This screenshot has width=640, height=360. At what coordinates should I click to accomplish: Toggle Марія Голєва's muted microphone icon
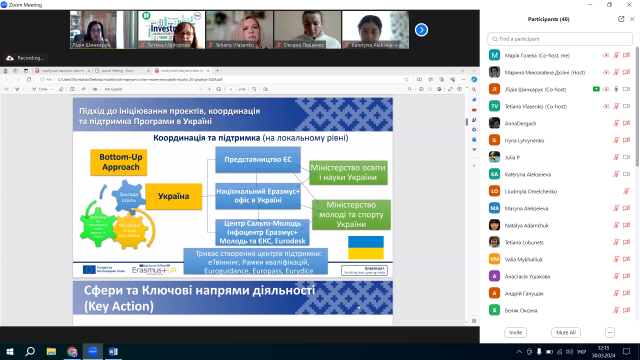616,56
